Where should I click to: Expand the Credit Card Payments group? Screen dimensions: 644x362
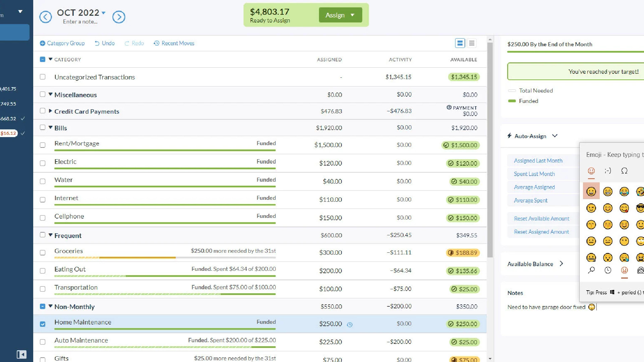pos(50,111)
